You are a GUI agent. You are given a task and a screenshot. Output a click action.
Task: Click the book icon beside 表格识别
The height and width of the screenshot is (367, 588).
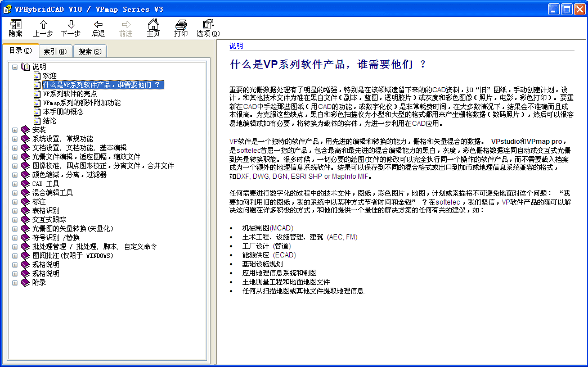tap(25, 210)
